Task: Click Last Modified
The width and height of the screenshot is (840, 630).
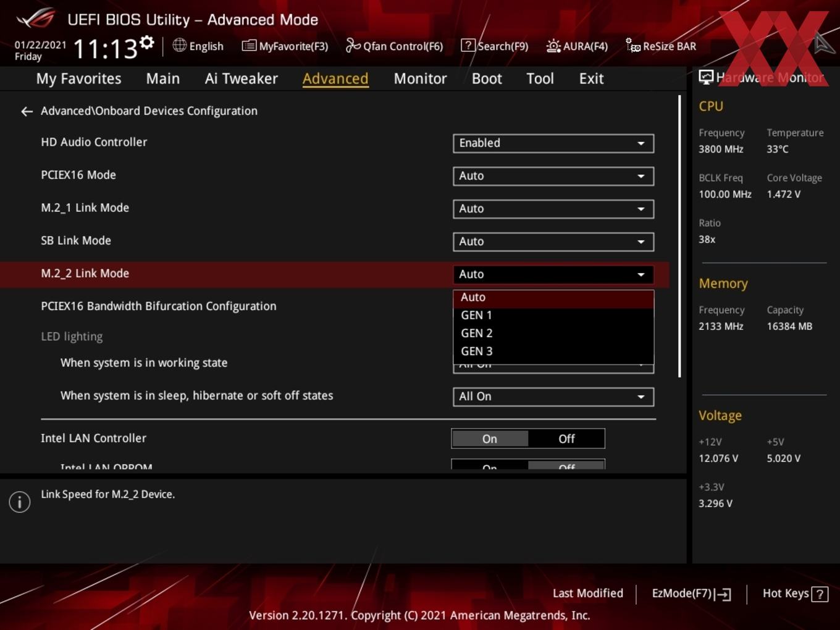Action: [x=588, y=594]
